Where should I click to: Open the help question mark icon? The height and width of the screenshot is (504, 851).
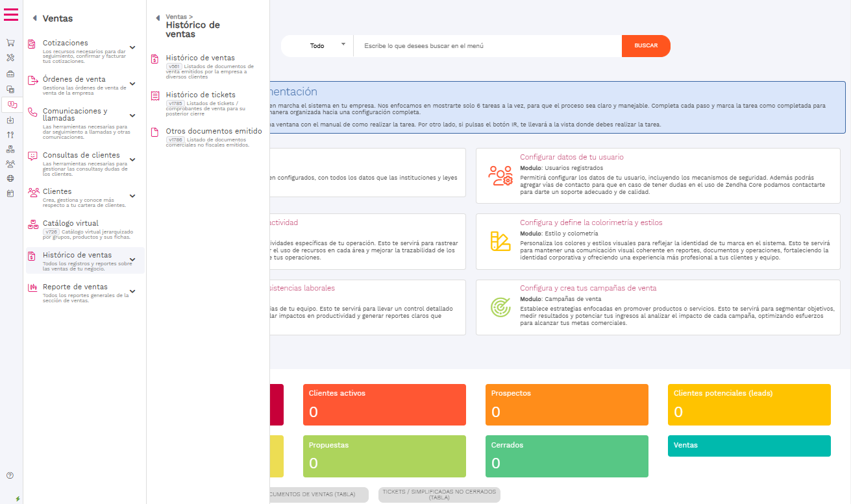point(10,475)
